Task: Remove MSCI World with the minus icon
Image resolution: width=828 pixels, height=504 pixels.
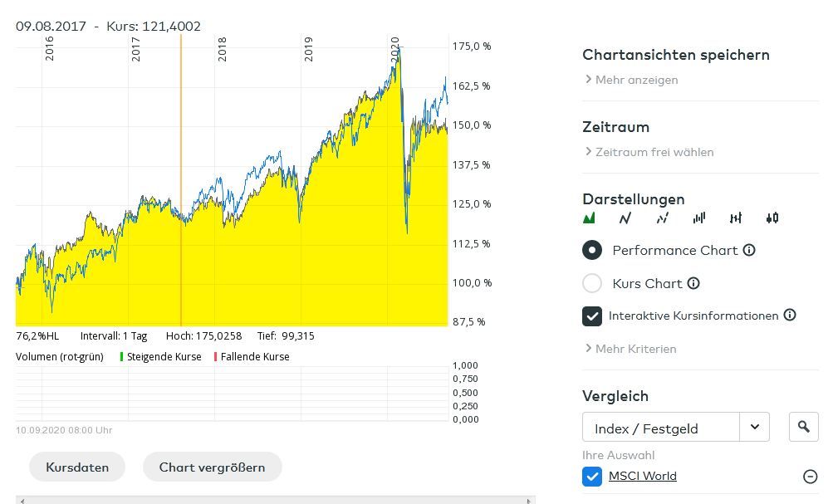Action: [x=810, y=476]
